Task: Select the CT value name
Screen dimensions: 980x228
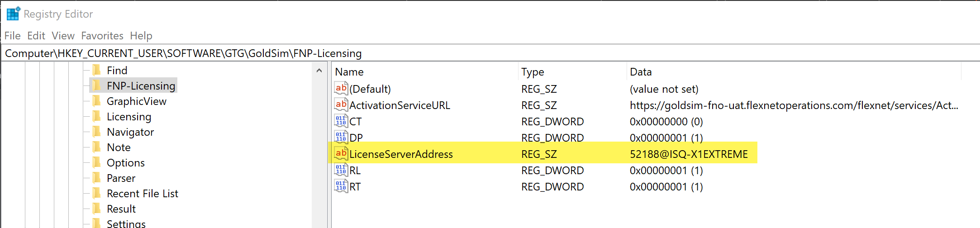Action: 356,122
